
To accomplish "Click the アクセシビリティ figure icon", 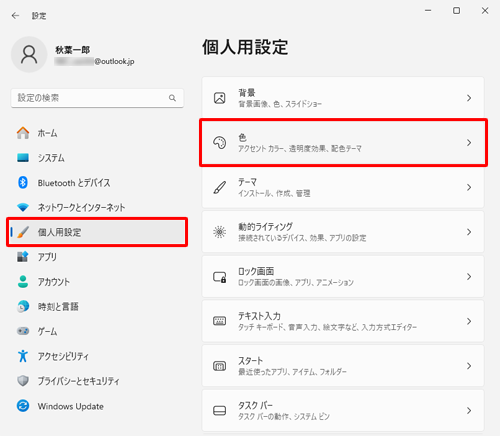I will click(23, 356).
